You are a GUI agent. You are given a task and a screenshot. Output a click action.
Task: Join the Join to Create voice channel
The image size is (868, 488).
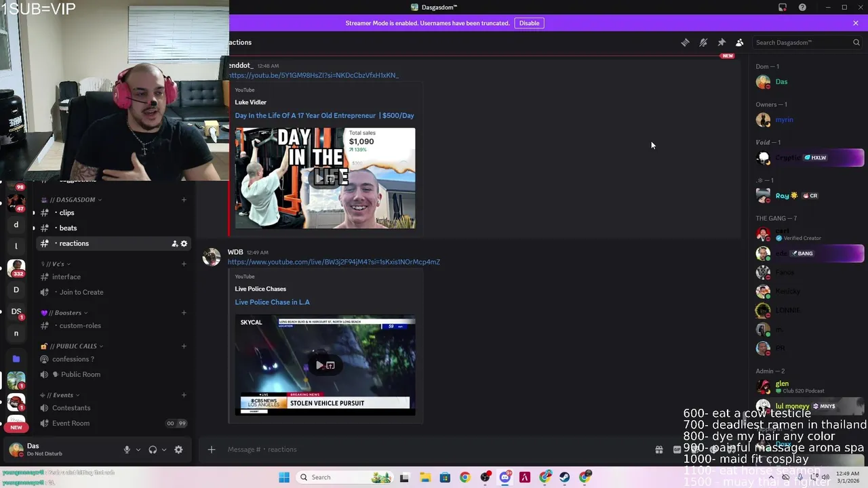[112, 292]
